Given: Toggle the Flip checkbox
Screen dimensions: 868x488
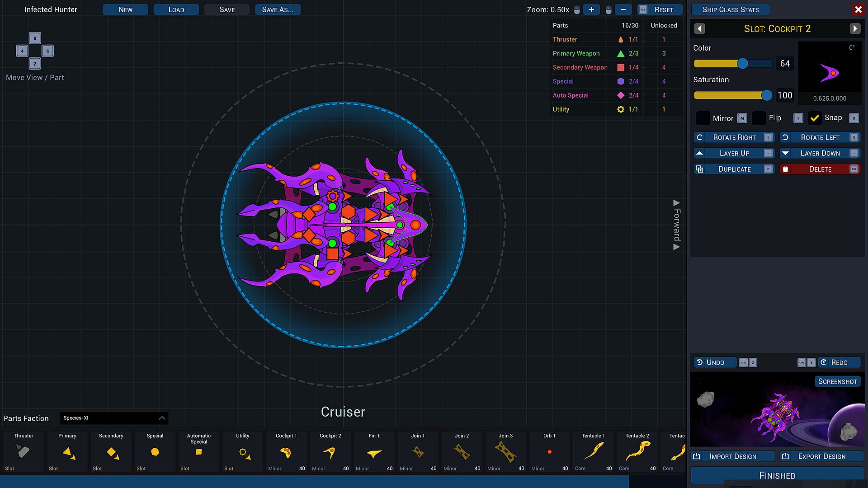Looking at the screenshot, I should (x=759, y=118).
